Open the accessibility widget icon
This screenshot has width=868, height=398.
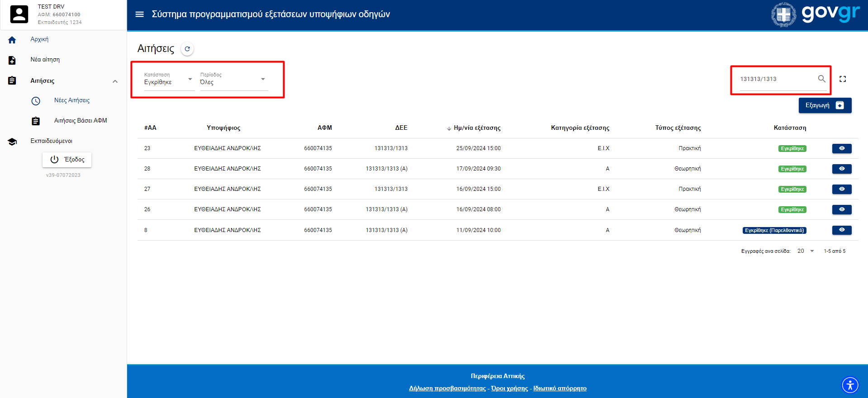pyautogui.click(x=850, y=385)
